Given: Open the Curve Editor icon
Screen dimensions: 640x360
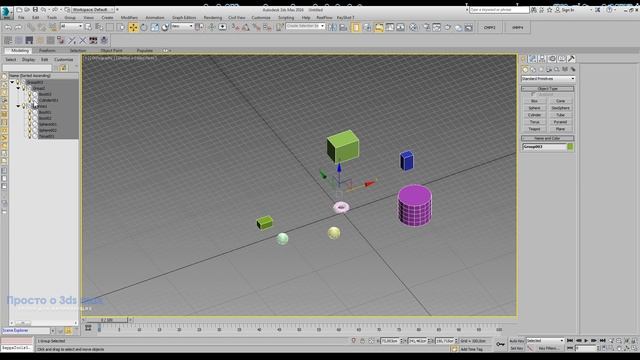Looking at the screenshot, I should point(390,27).
